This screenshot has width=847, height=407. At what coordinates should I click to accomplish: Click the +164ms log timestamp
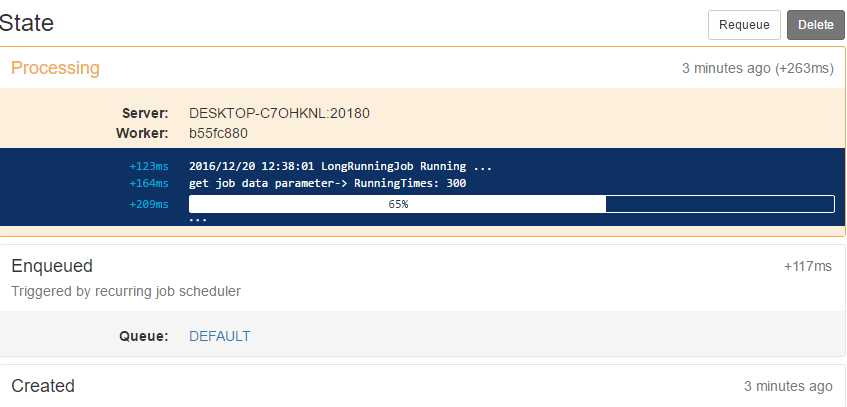(x=149, y=183)
